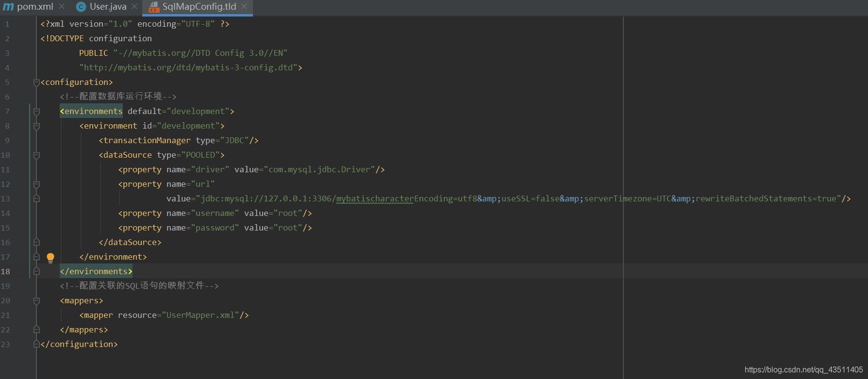The width and height of the screenshot is (868, 379).
Task: Click the id="development" attribute
Action: pos(181,126)
